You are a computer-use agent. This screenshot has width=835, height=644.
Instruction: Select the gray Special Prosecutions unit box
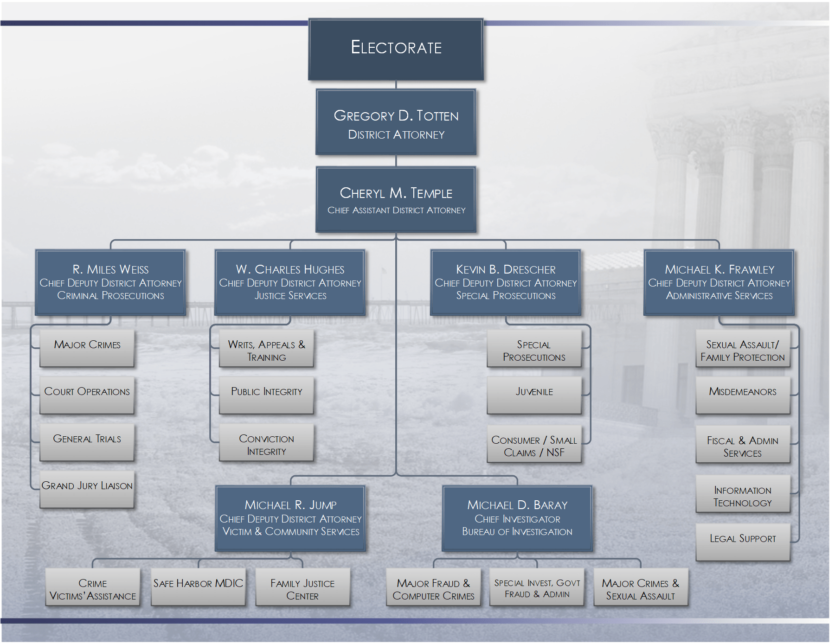[534, 349]
